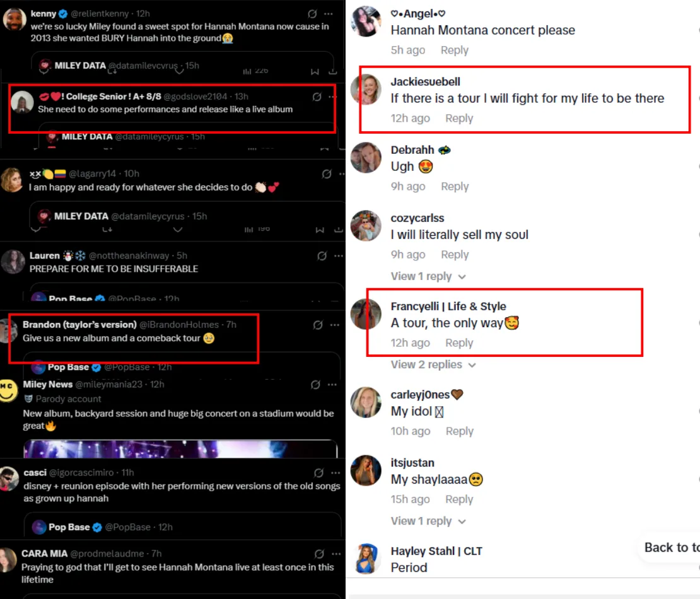Open Hayley Stahl | CLT profile name

point(436,551)
